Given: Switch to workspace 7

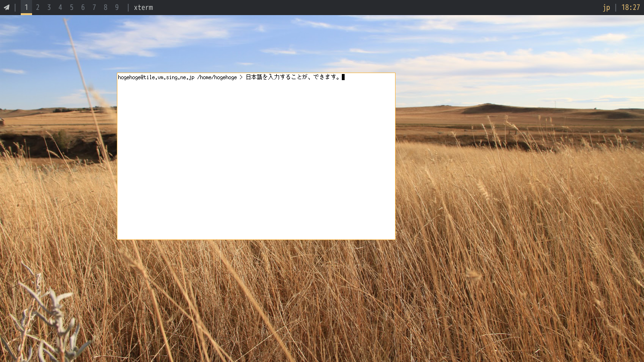Looking at the screenshot, I should point(94,8).
